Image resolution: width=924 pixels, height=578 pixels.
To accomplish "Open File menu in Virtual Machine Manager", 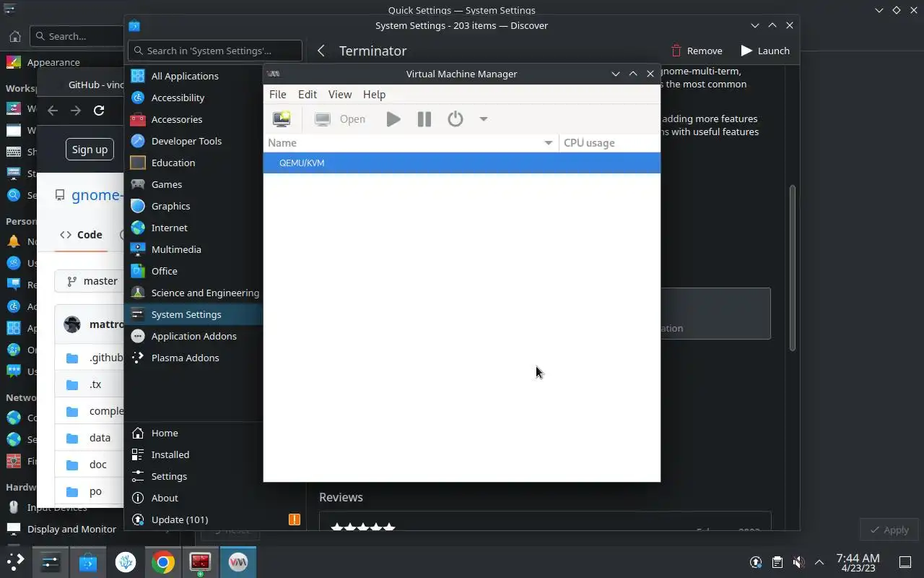I will tap(278, 95).
